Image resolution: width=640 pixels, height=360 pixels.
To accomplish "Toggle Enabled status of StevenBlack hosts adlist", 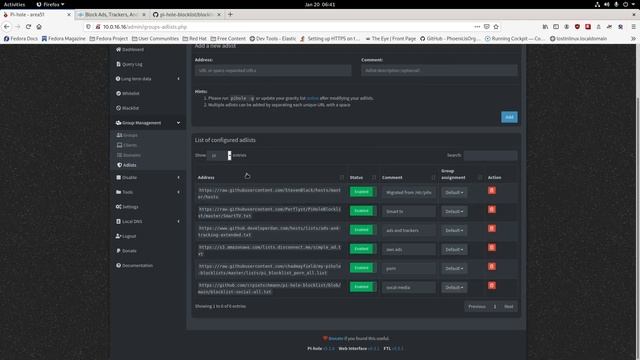I will tap(363, 192).
